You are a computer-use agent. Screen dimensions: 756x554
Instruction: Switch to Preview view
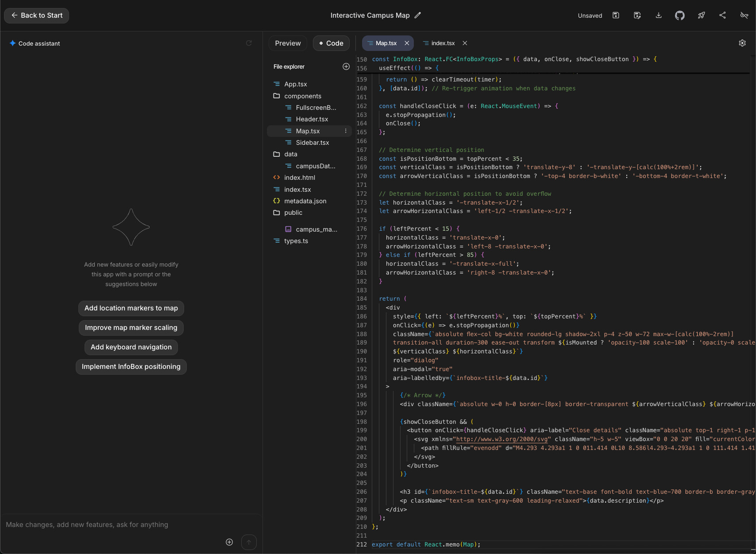(x=288, y=43)
